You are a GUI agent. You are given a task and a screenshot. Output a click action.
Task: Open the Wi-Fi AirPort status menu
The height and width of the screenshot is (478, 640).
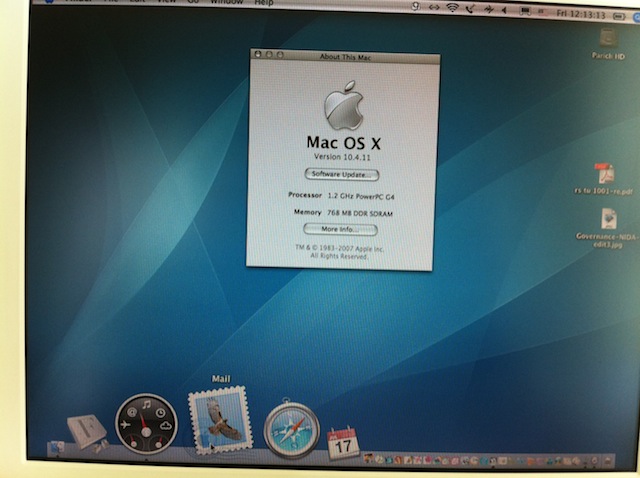[451, 8]
